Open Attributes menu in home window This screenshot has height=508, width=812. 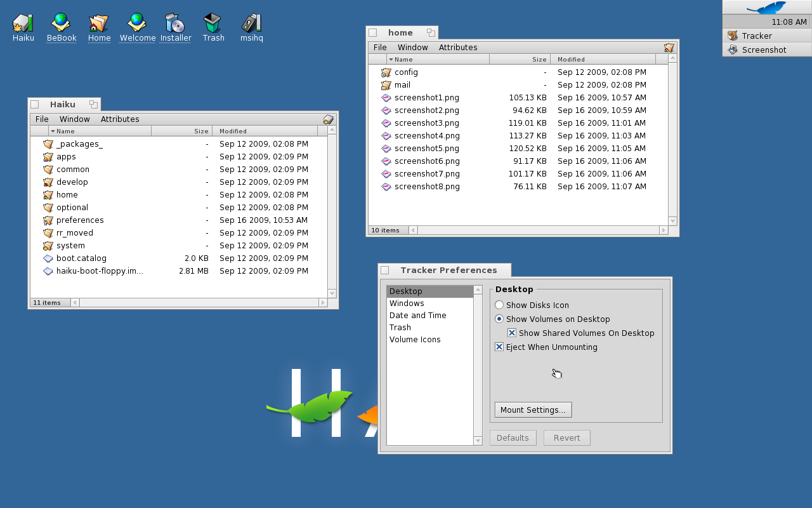(458, 48)
